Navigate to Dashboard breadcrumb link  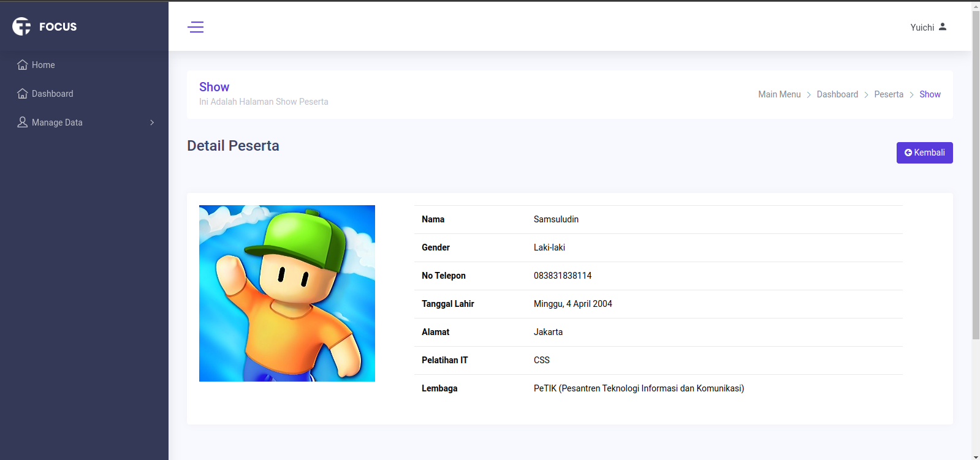[837, 94]
